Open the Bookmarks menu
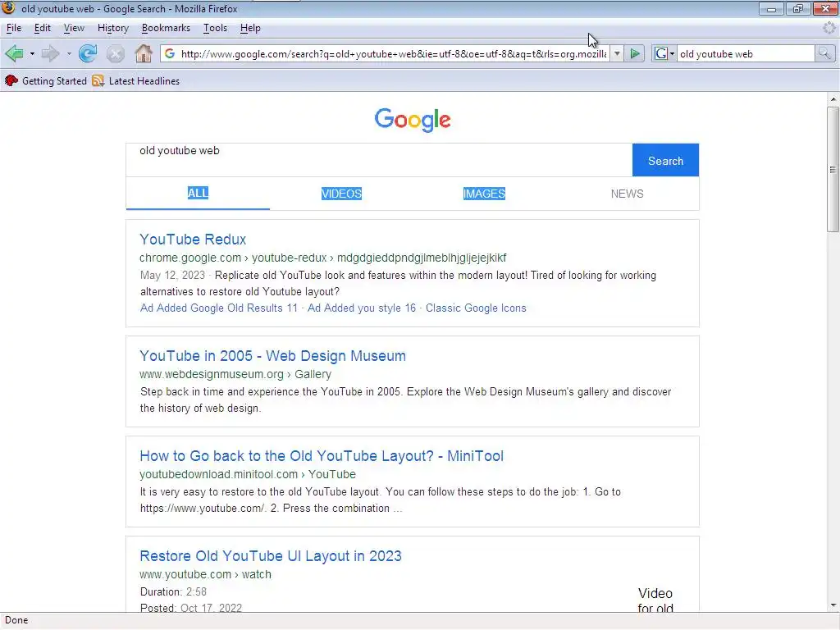Screen dimensions: 840x630 pyautogui.click(x=166, y=28)
